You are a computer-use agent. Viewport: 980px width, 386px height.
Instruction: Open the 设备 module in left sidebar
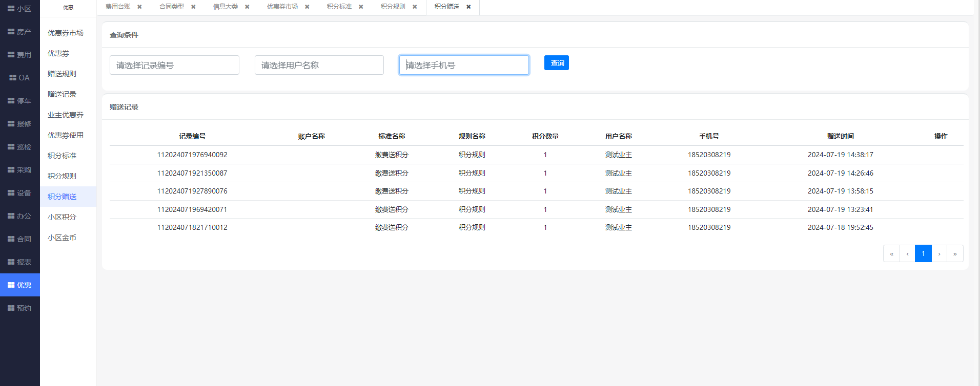point(19,193)
